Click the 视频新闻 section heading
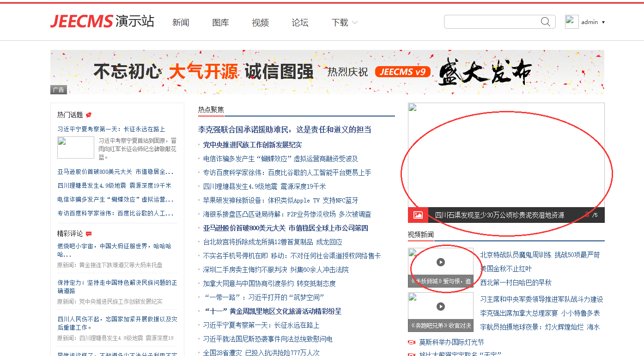This screenshot has height=356, width=644. (x=421, y=235)
